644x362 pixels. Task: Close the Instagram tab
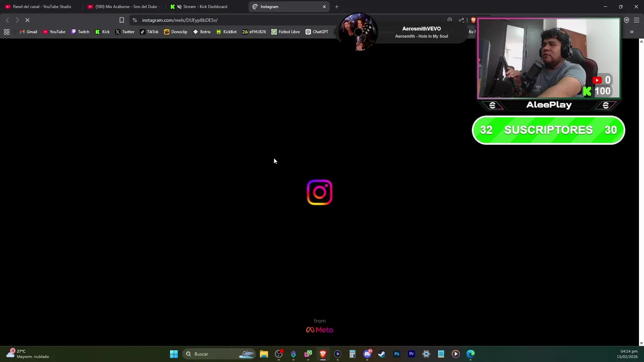(x=324, y=7)
